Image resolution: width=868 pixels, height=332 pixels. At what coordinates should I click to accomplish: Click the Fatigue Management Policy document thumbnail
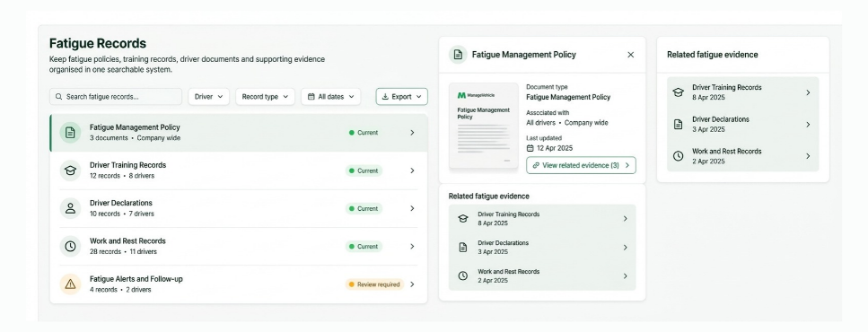point(484,126)
